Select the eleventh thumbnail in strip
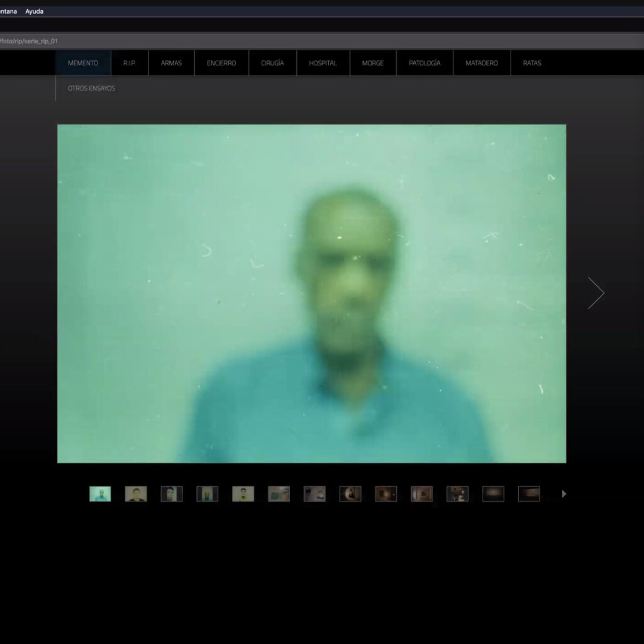Screen dimensions: 644x644 (458, 494)
